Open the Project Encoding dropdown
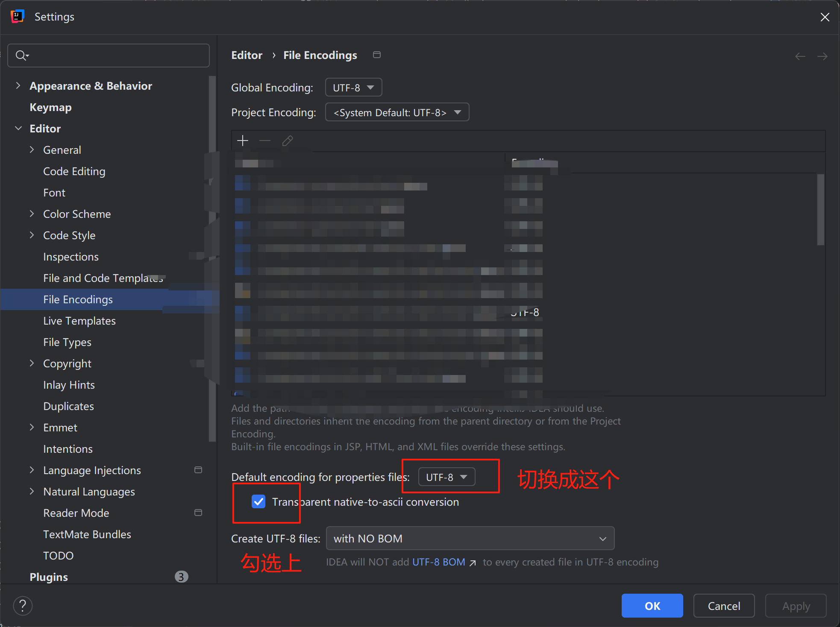This screenshot has height=627, width=840. (x=397, y=112)
